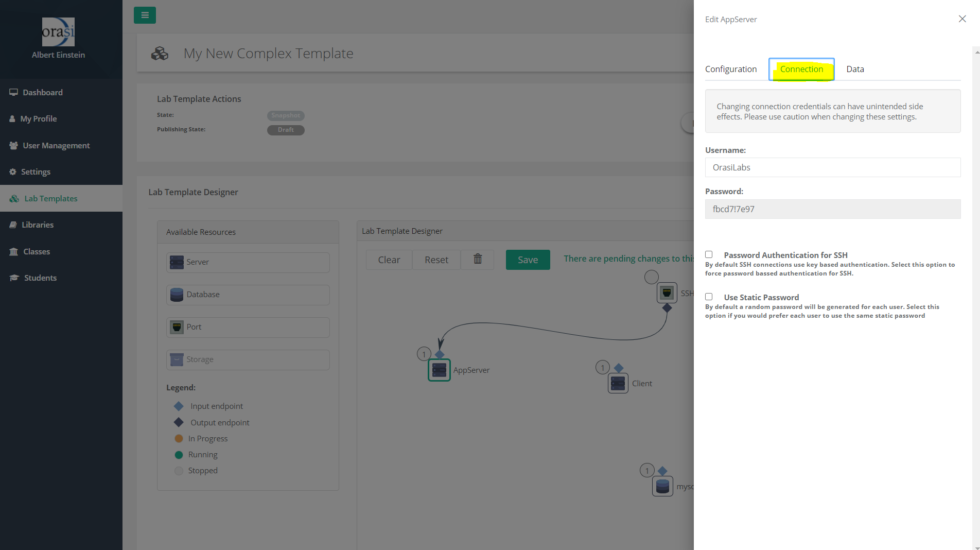Select the Server resource
The width and height of the screenshot is (980, 550).
[x=248, y=262]
